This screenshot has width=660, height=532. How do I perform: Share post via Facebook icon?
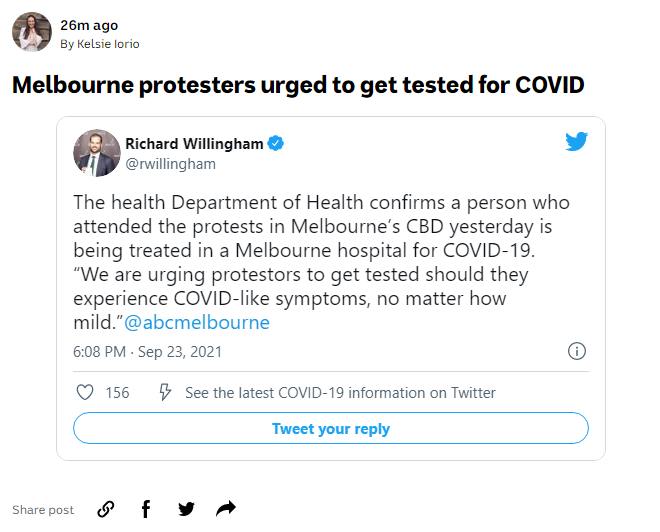[x=146, y=509]
